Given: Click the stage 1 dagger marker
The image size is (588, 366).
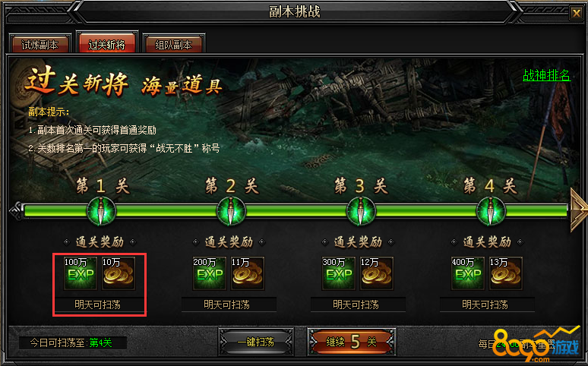Looking at the screenshot, I should (x=101, y=212).
